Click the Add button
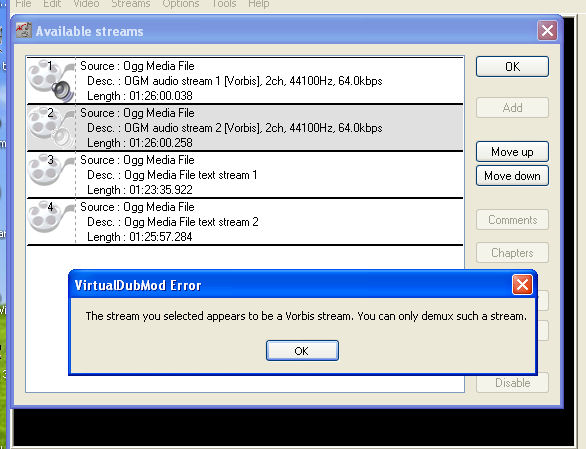 (x=512, y=108)
